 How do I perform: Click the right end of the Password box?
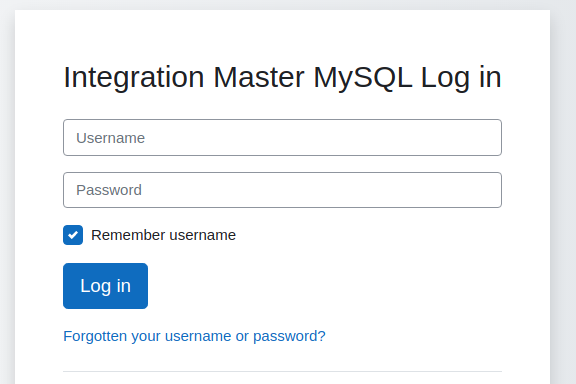(x=489, y=190)
